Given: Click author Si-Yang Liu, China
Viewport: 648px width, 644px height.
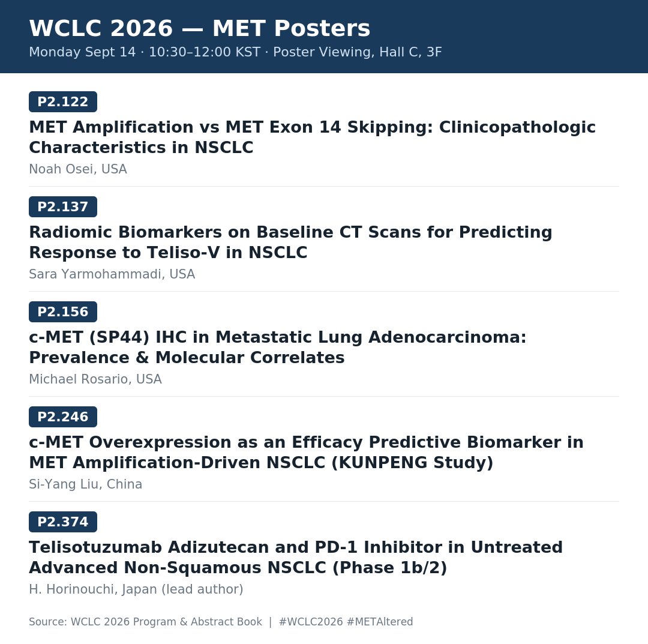Looking at the screenshot, I should pyautogui.click(x=86, y=484).
